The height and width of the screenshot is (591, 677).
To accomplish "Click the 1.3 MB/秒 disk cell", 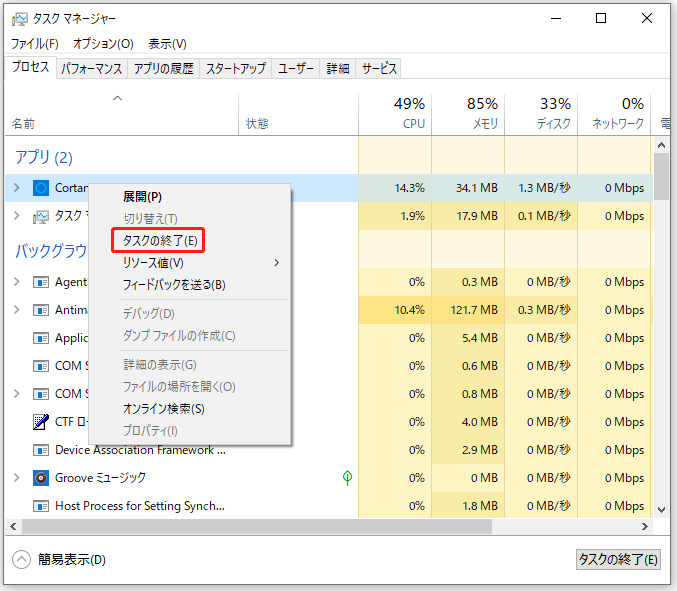I will pos(541,188).
